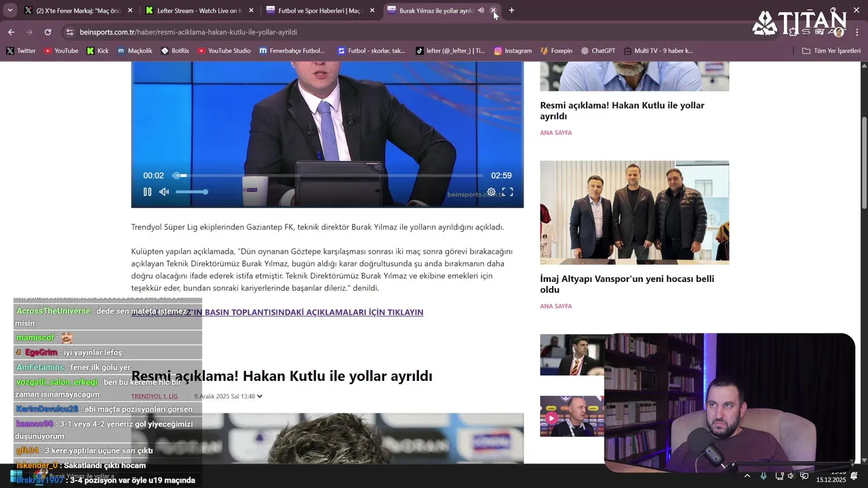Image resolution: width=868 pixels, height=488 pixels.
Task: Switch to the X'te Fener Markajı tab
Action: click(79, 10)
